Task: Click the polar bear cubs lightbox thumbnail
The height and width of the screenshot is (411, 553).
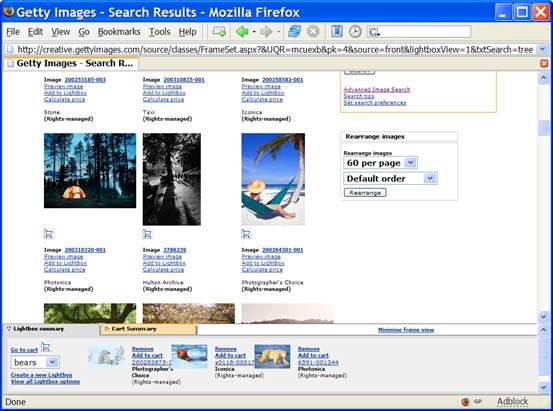Action: (x=106, y=356)
